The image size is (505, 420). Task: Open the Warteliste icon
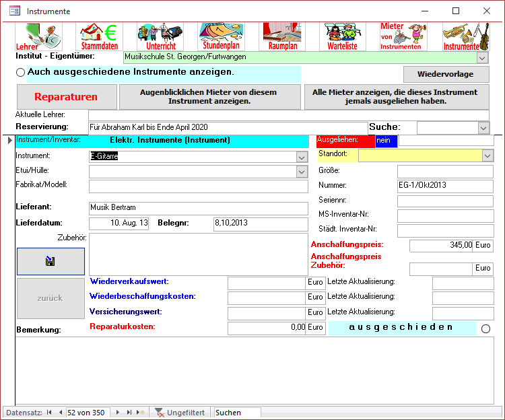[343, 37]
